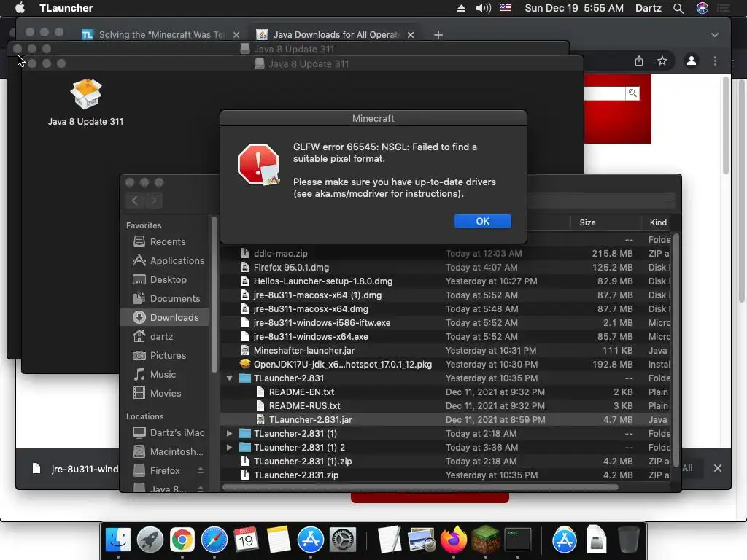Select file Firefox 95.0.1.dmg
Screen dimensions: 747x560
(x=446, y=267)
